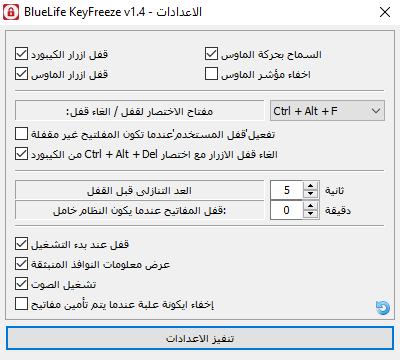Toggle the lock keyboard keys checkbox

(21, 54)
